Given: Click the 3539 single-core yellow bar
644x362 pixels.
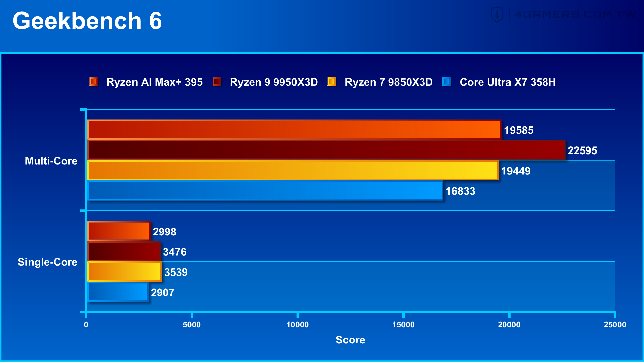Looking at the screenshot, I should pos(124,272).
